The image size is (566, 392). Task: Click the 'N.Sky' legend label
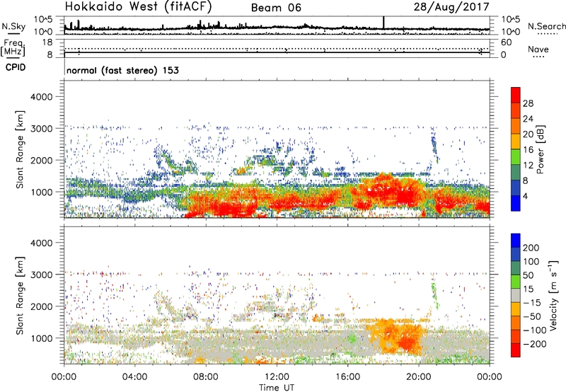pos(13,26)
